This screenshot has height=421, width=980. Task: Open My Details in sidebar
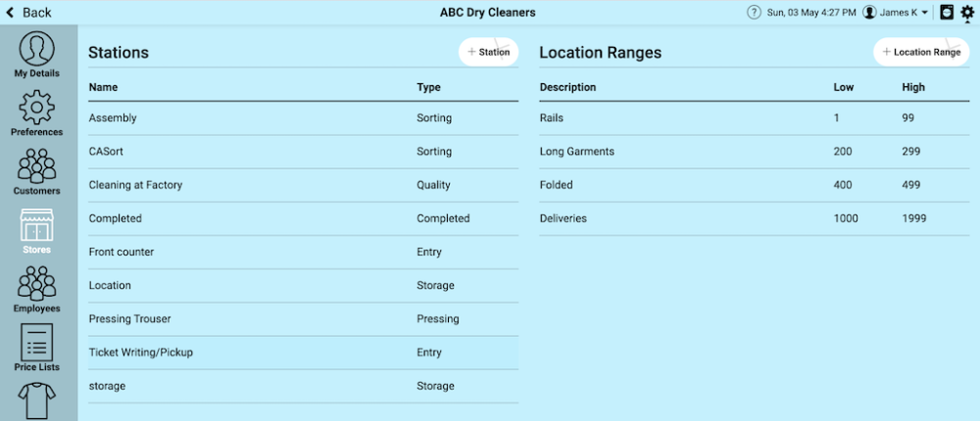tap(36, 55)
